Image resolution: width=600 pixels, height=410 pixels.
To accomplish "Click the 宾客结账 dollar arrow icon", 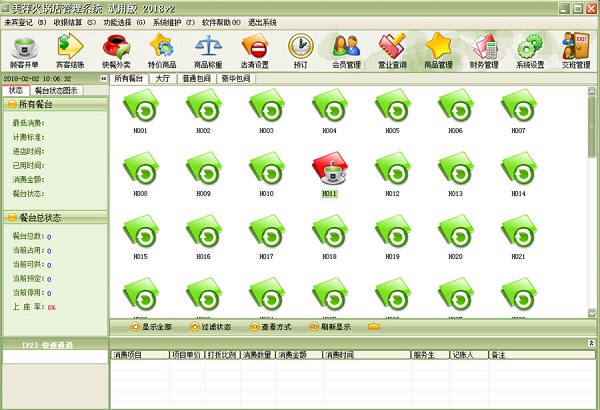I will coord(70,51).
